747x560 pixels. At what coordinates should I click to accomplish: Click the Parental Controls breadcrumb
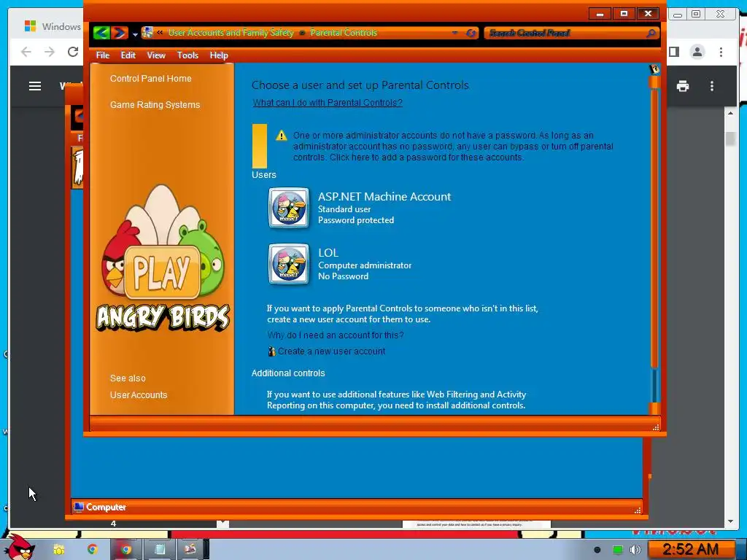tap(344, 32)
